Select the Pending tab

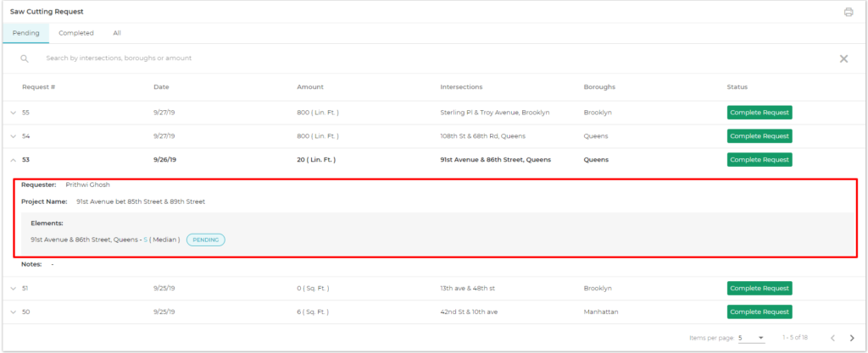point(25,33)
